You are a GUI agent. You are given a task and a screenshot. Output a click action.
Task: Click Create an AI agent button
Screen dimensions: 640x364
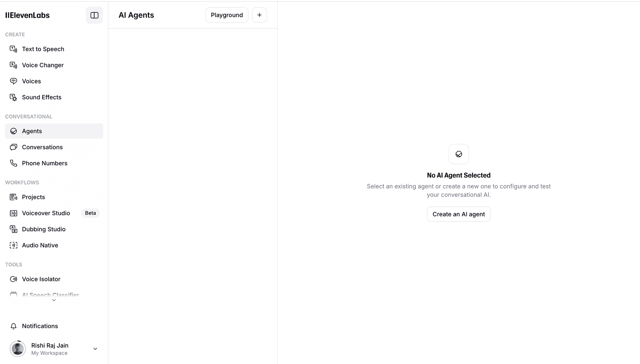pyautogui.click(x=458, y=214)
